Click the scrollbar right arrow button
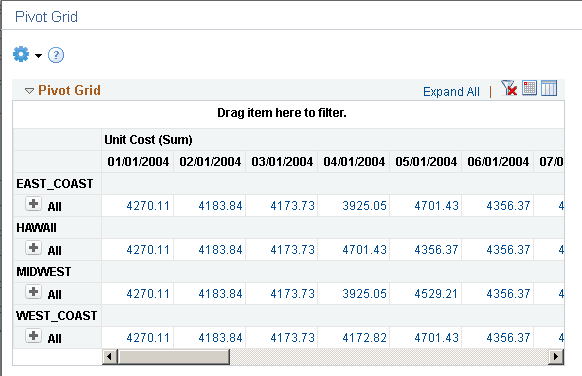582x376 pixels. 556,357
